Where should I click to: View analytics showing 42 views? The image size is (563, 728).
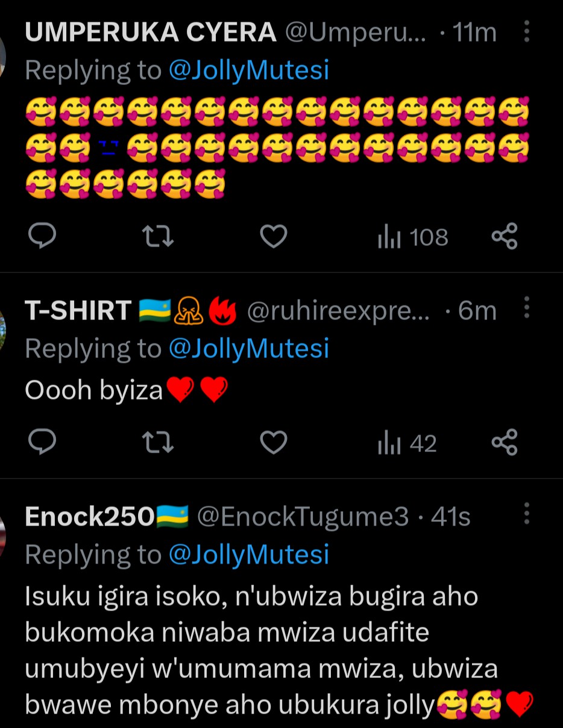407,444
